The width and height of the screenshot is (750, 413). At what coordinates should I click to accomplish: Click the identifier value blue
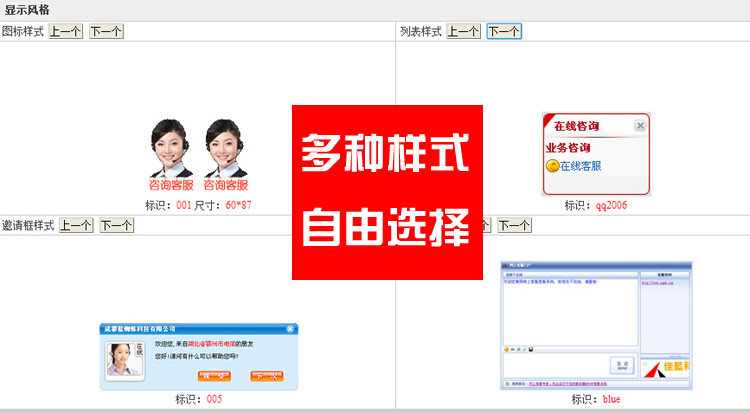coord(611,399)
